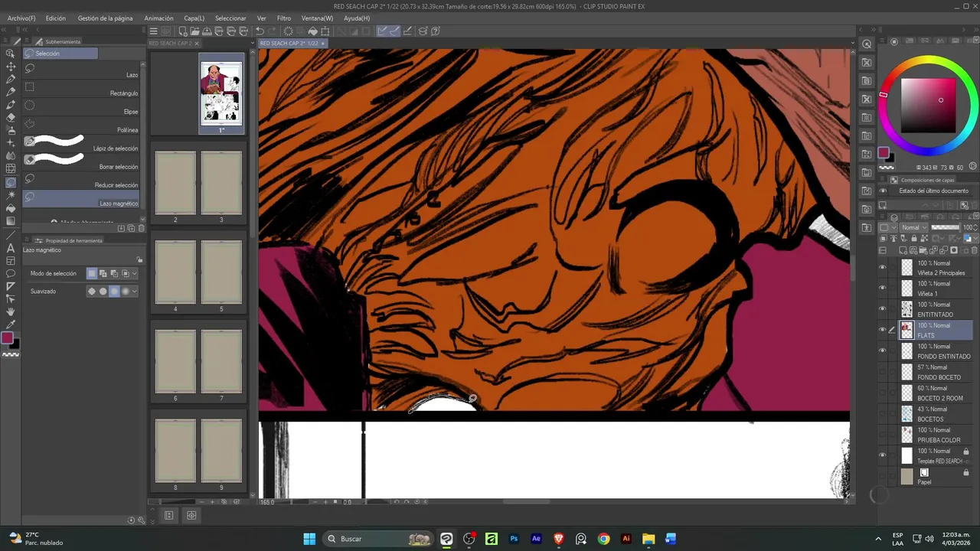
Task: Click the Undo arrow in command bar
Action: coord(260,31)
